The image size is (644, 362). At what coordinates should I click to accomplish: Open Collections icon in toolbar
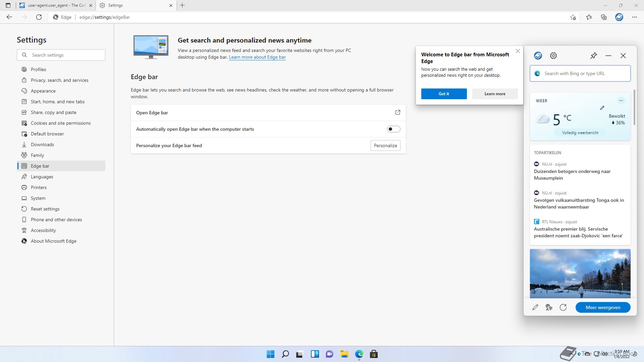coord(604,17)
